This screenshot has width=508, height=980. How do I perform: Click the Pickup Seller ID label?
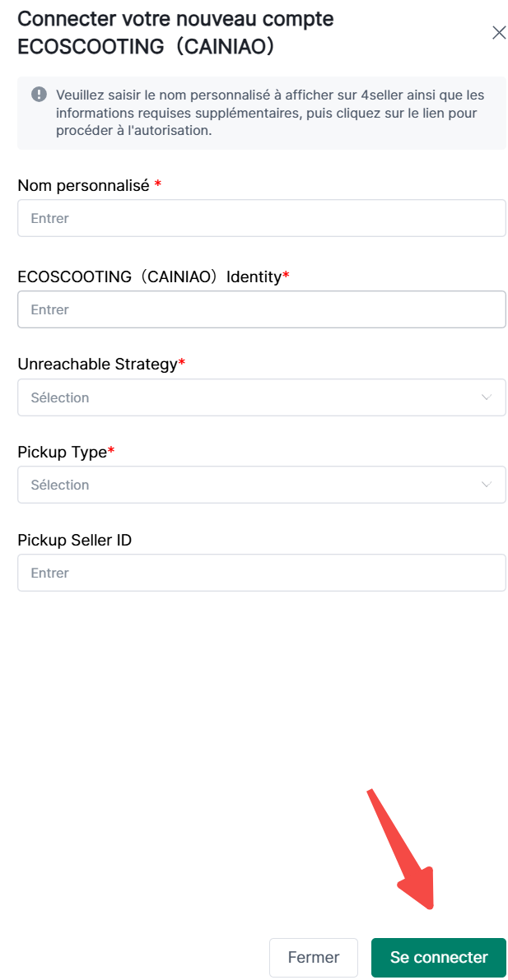(x=74, y=540)
